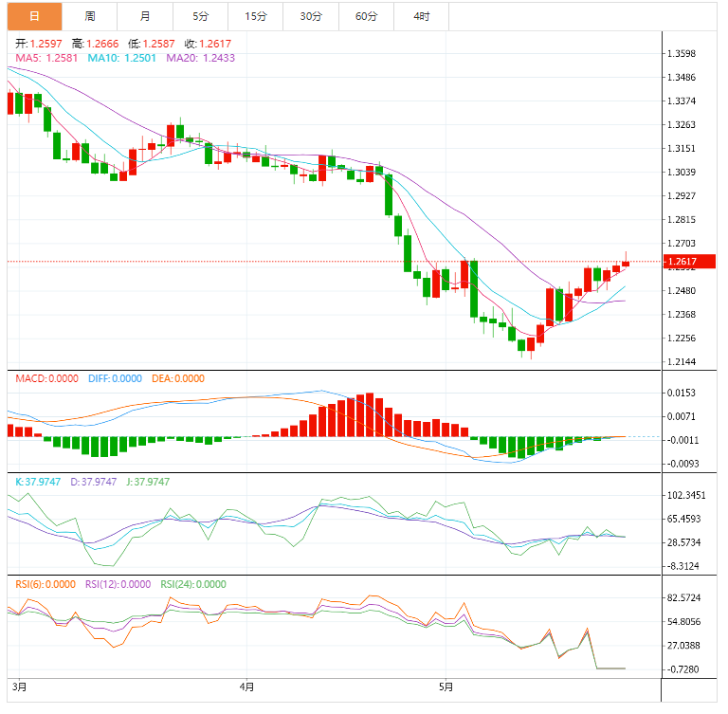Click the 0.0153 MACD axis value
This screenshot has width=728, height=714.
tap(682, 393)
